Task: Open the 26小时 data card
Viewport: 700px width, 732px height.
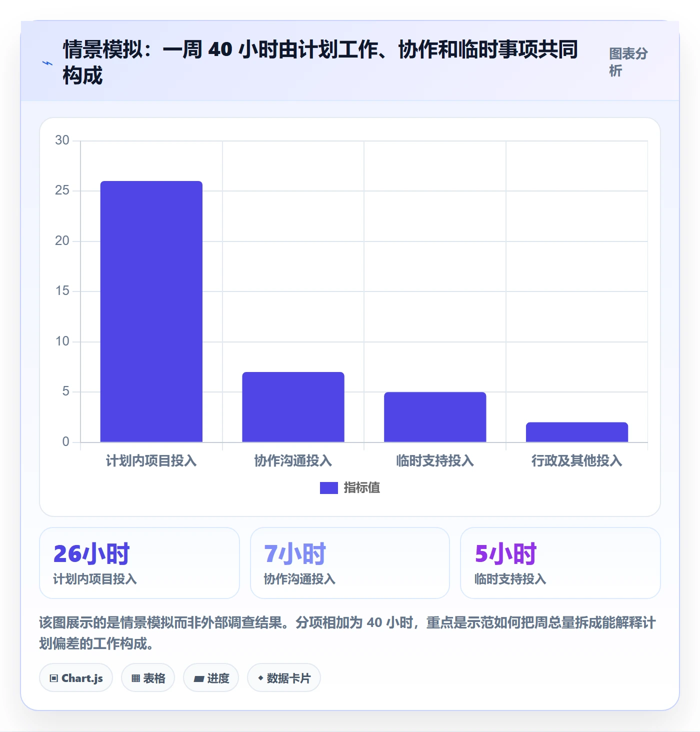Action: point(139,563)
